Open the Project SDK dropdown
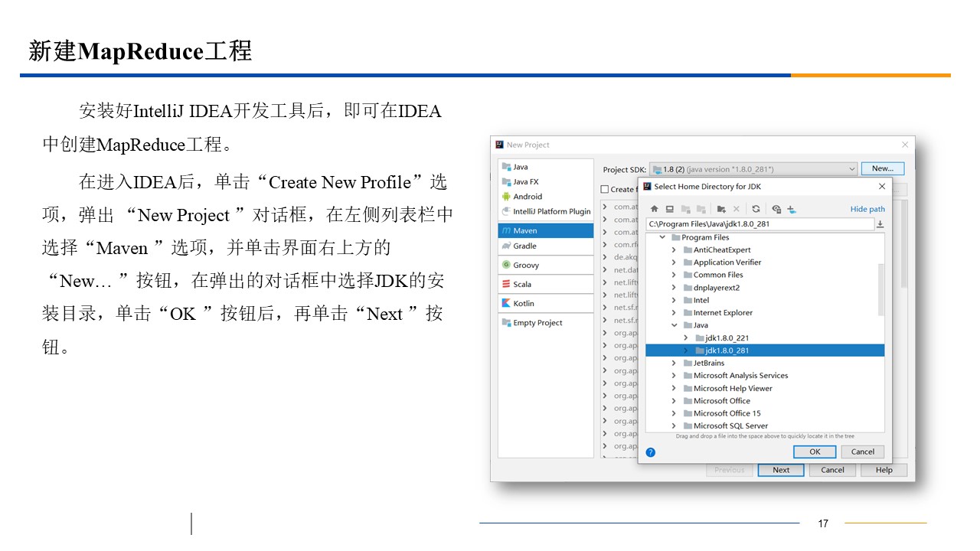The height and width of the screenshot is (551, 980). pos(851,169)
